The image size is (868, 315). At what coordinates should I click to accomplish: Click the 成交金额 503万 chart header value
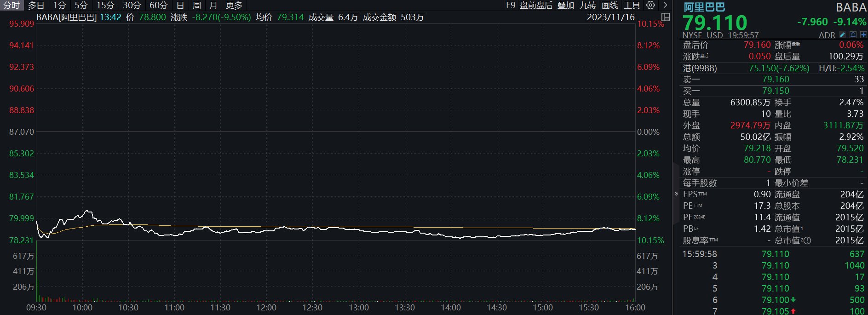[412, 17]
